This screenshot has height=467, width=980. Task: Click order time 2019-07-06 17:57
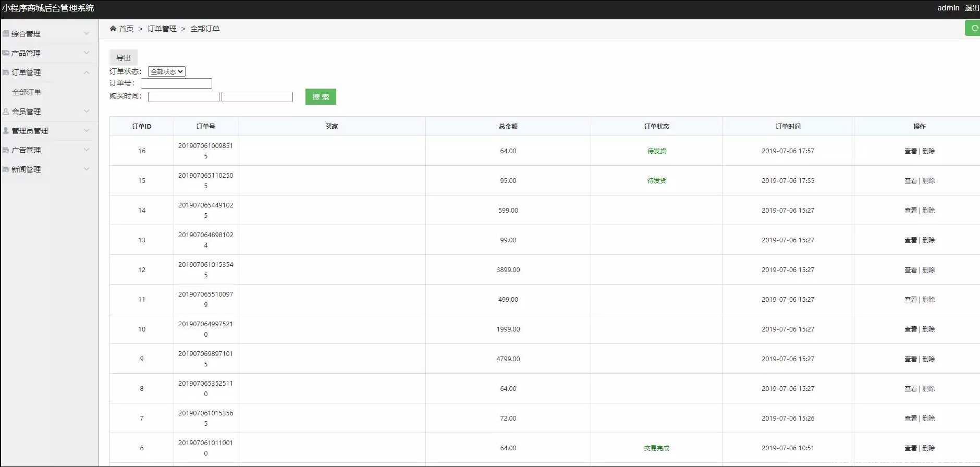click(788, 151)
